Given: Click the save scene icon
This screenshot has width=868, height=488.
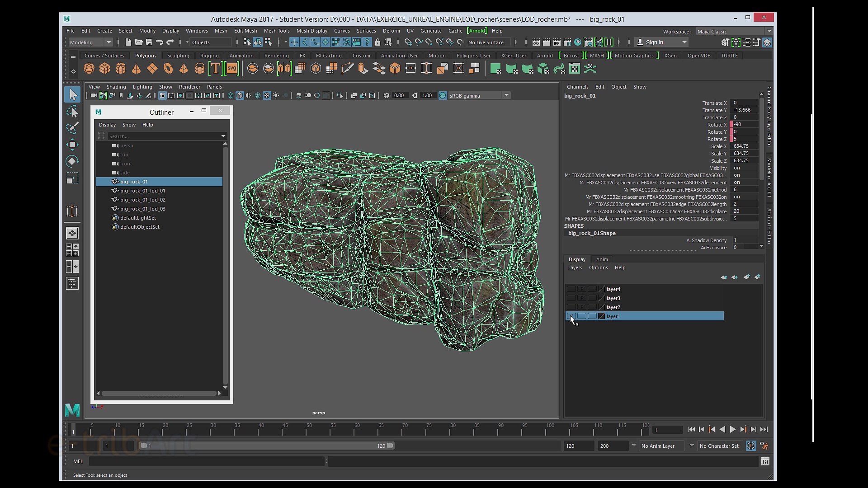Looking at the screenshot, I should (x=149, y=42).
